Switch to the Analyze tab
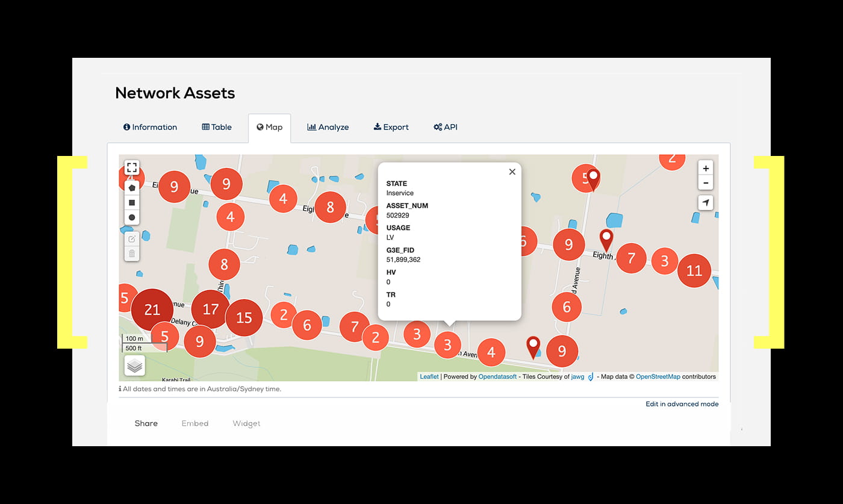843x504 pixels. (328, 127)
